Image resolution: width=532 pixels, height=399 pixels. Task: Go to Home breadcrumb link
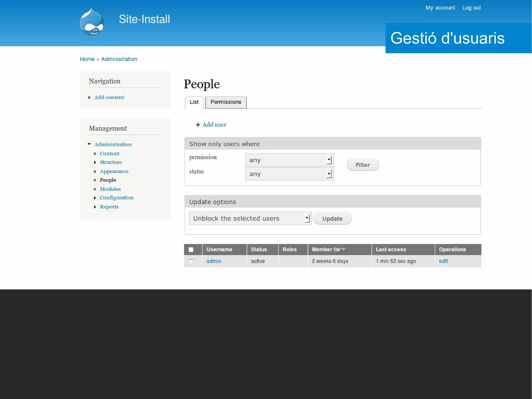tap(87, 59)
